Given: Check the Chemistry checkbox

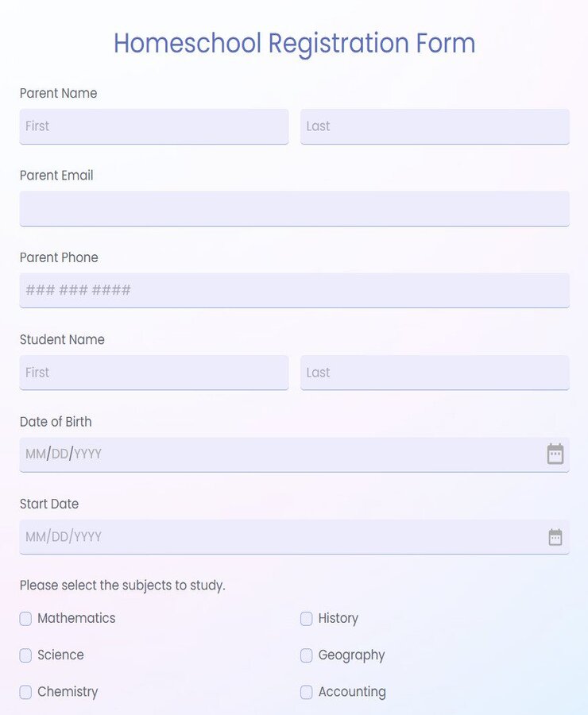Looking at the screenshot, I should tap(25, 691).
